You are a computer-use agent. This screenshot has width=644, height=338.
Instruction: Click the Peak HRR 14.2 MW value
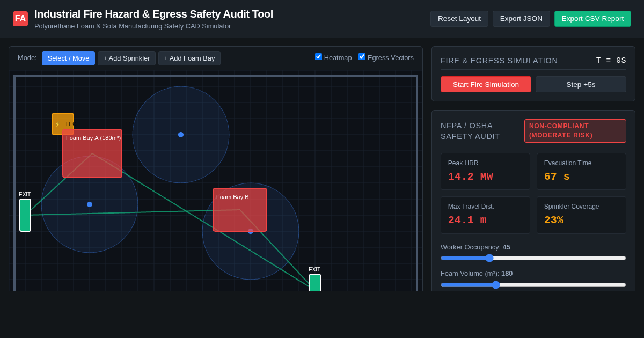click(x=470, y=177)
